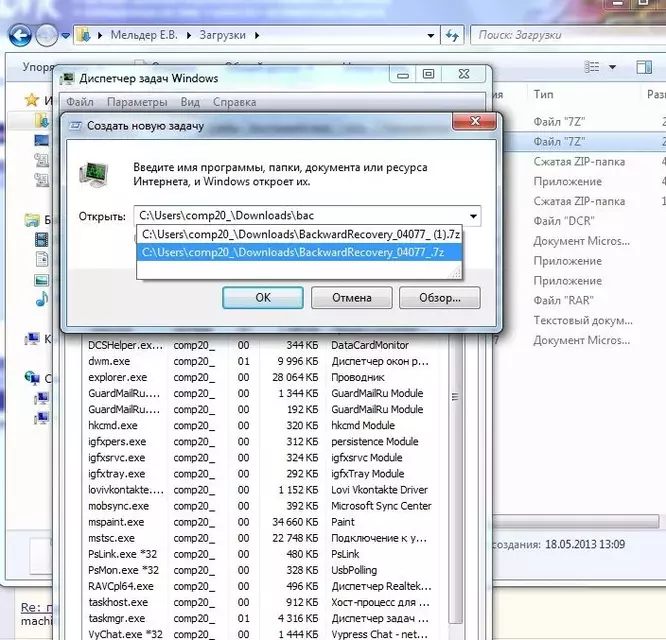Click the Forward arrow in Explorer window

[x=46, y=35]
